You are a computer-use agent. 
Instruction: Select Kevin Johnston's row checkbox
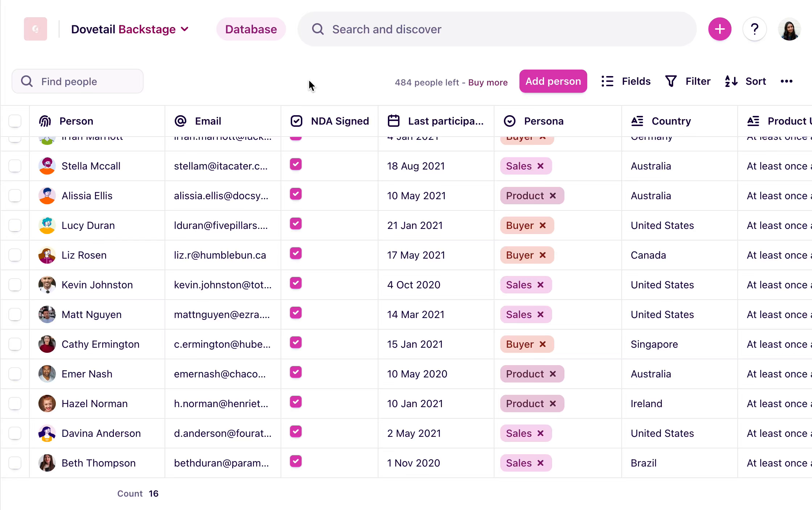(x=15, y=285)
